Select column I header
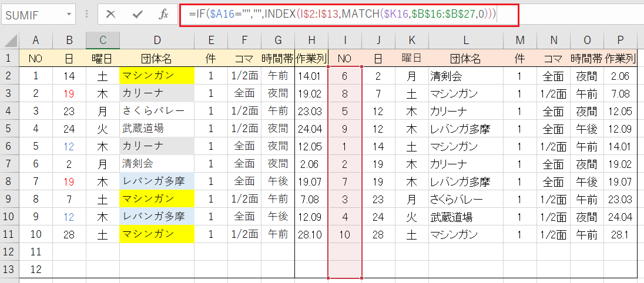Viewport: 644px width, 283px height. pos(345,40)
